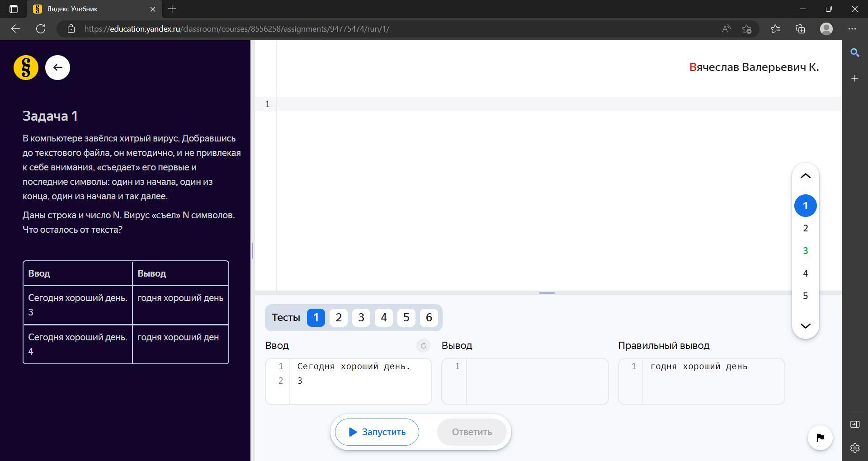Click the Правильный вывод expected output area
The image size is (868, 461).
click(701, 381)
